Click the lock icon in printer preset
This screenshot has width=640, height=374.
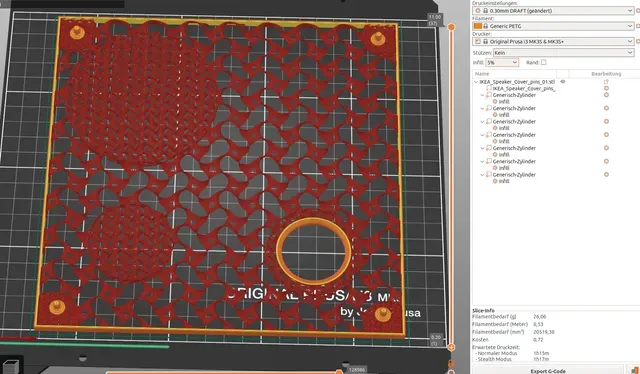(485, 42)
